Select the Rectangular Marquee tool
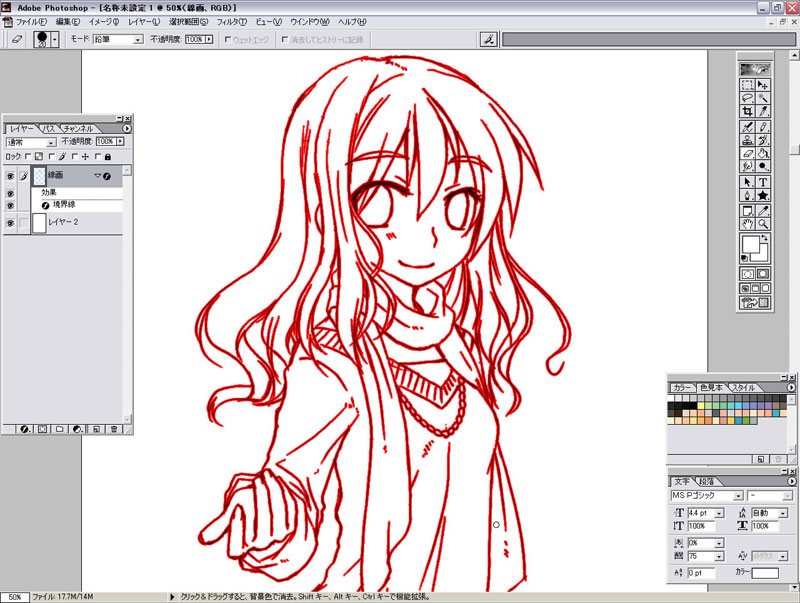Screen dimensions: 800x603 [747, 85]
